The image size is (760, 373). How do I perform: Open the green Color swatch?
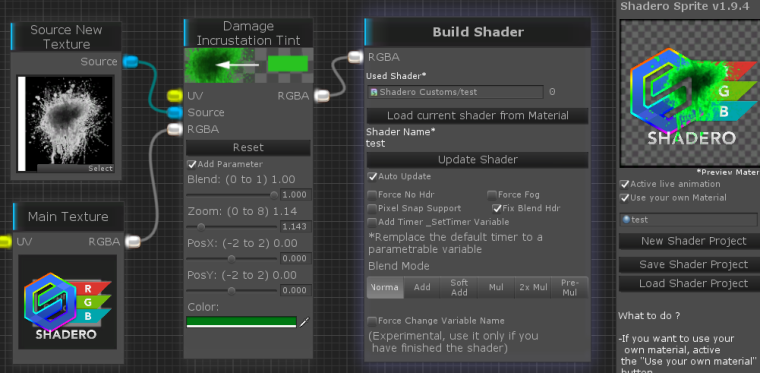coord(241,322)
